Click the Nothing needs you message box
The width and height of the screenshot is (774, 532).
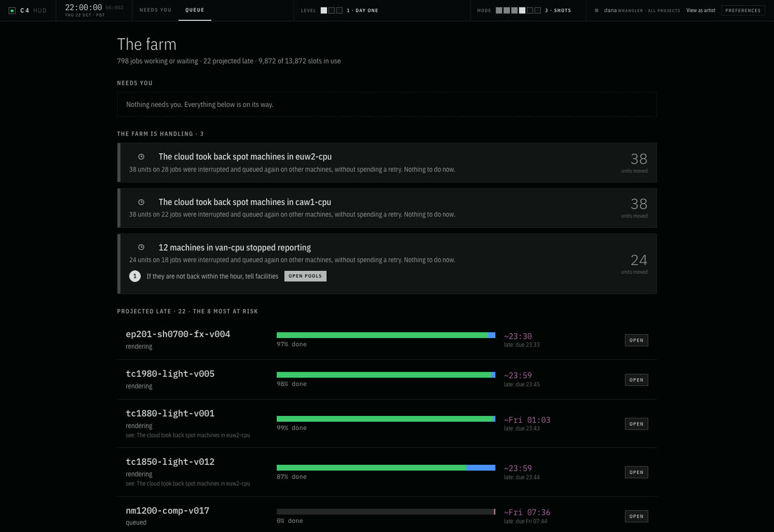click(x=387, y=104)
